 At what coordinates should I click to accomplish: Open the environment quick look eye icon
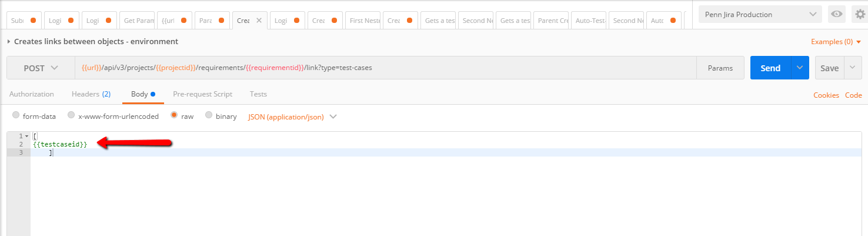tap(836, 15)
